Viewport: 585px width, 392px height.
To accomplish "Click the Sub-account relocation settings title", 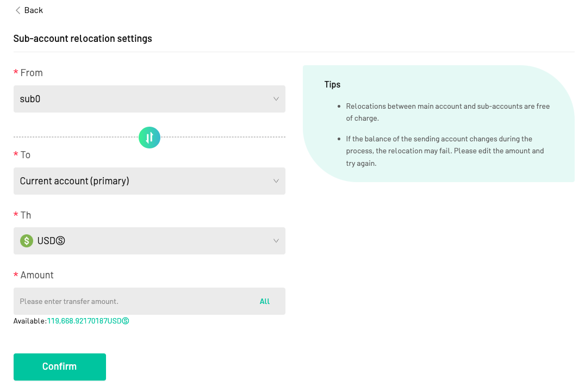I will (83, 39).
